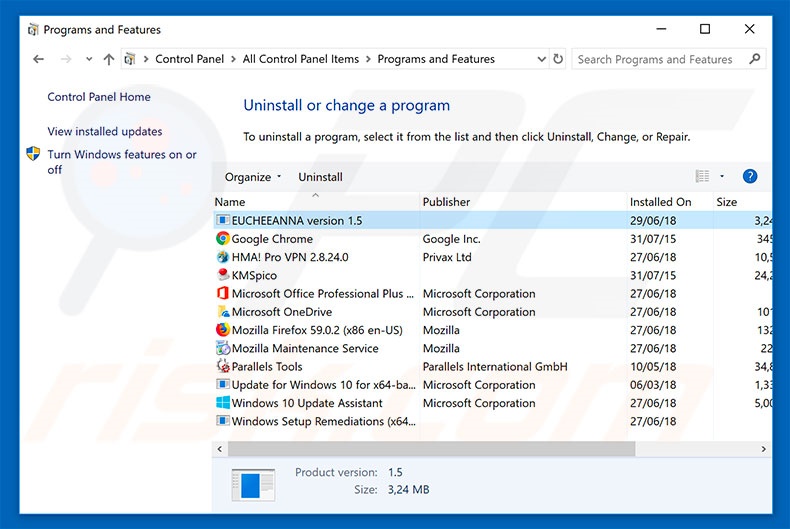Screen dimensions: 790x529
Task: Open Control Panel breadcrumb
Action: pos(189,59)
